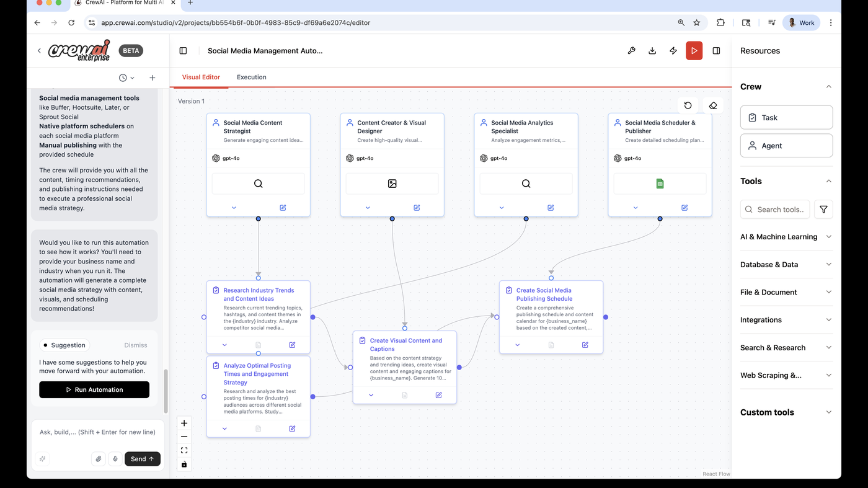
Task: Click the eraser icon on the canvas
Action: [x=713, y=105]
